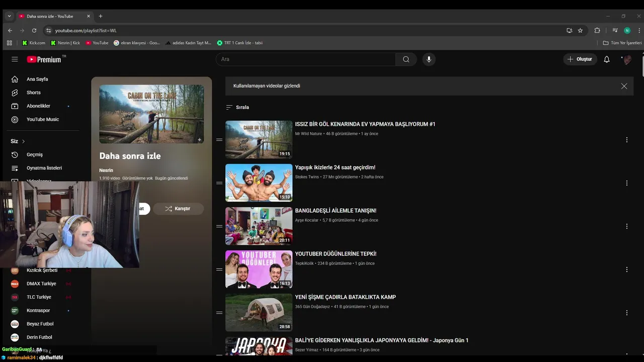The width and height of the screenshot is (644, 362).
Task: Open the YouTube bookmark
Action: (x=97, y=43)
